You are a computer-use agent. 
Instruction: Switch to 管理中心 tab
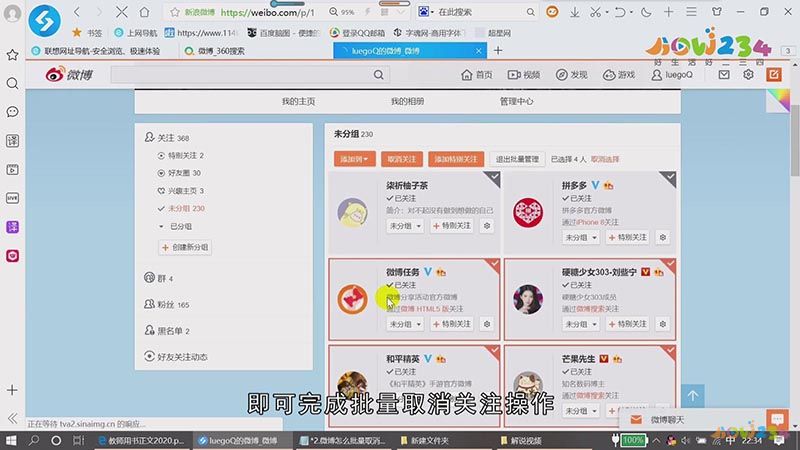(516, 102)
